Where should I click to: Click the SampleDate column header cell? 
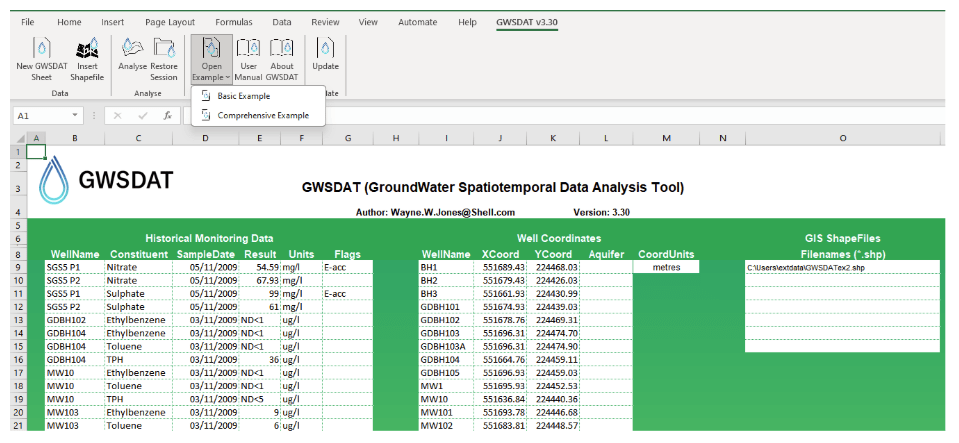[x=206, y=255]
